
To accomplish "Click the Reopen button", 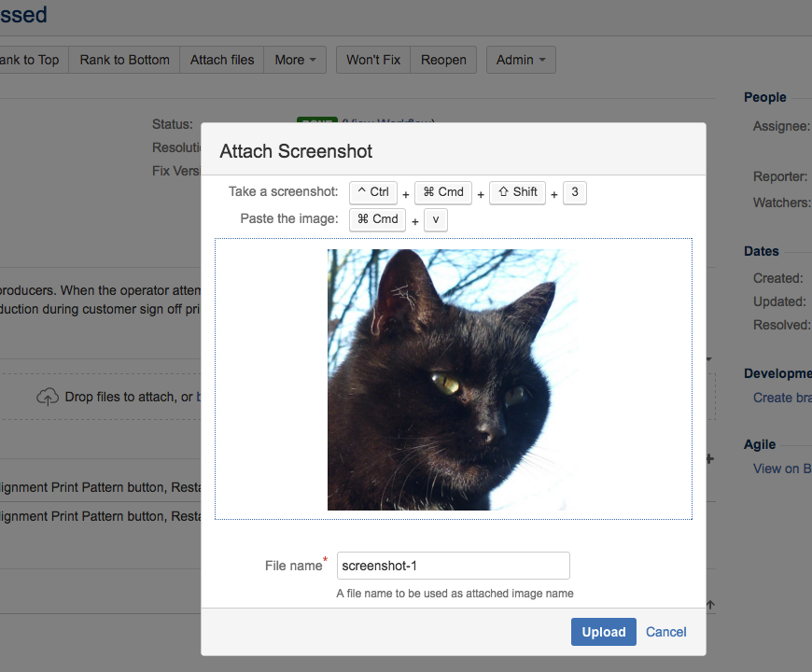I will click(443, 60).
